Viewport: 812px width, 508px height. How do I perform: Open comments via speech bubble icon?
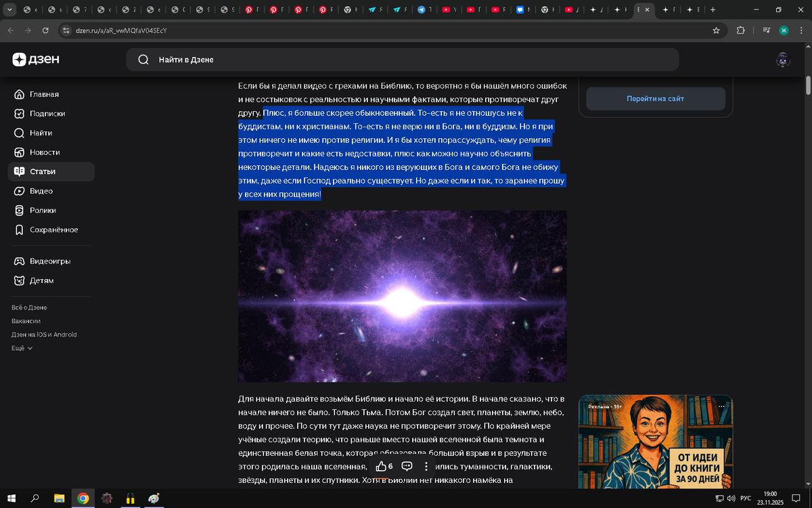click(x=407, y=466)
